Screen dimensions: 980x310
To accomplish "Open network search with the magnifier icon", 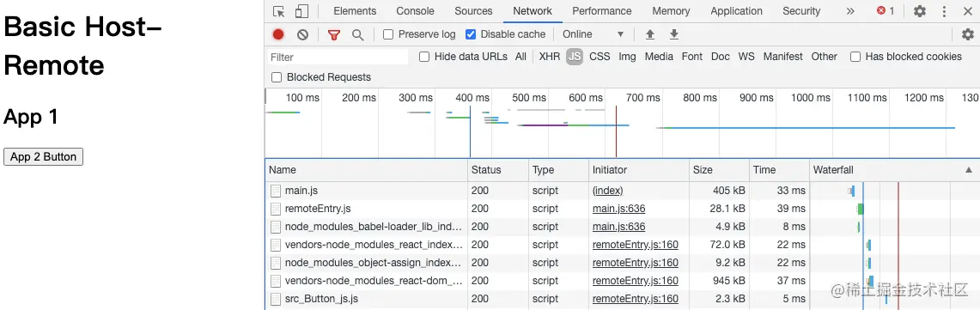I will pyautogui.click(x=357, y=34).
